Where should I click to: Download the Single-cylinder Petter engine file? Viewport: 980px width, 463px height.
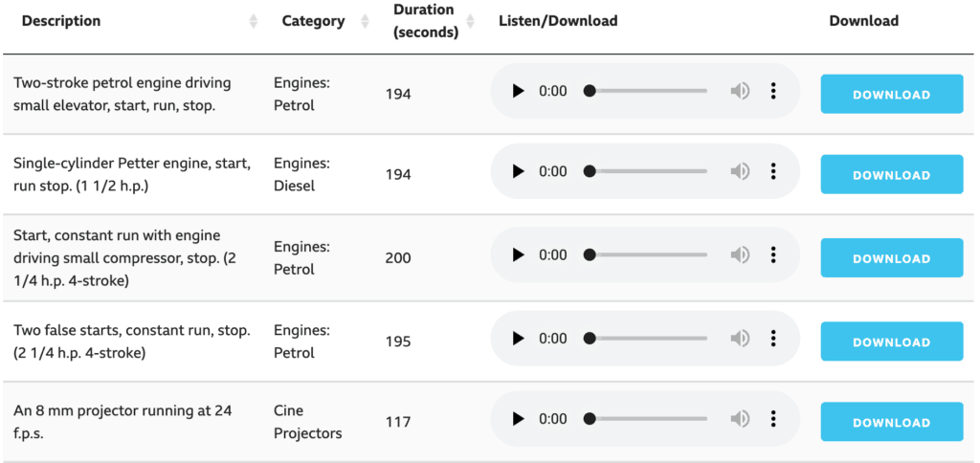tap(892, 174)
